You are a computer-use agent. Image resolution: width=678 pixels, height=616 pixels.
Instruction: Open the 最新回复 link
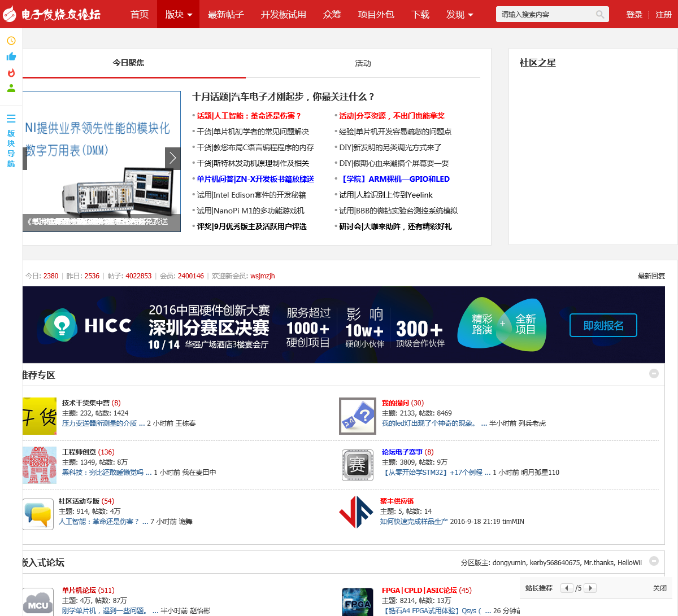pos(651,276)
